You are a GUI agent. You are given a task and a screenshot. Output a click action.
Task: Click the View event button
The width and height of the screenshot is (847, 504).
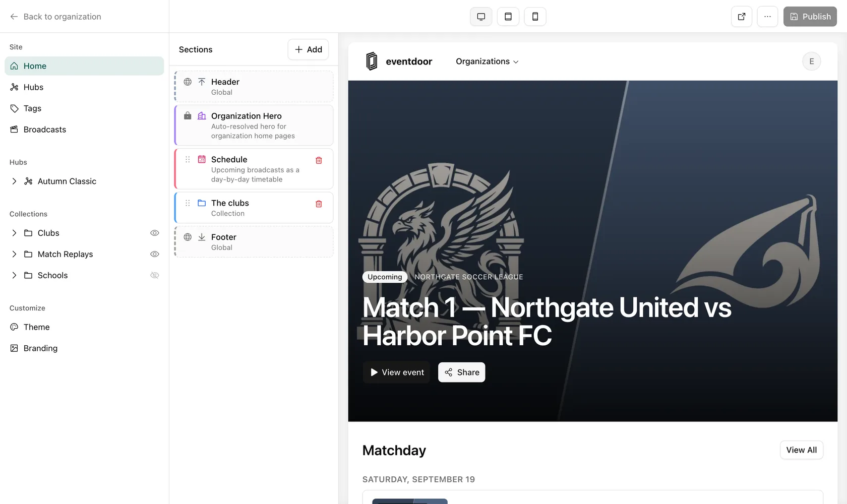coord(397,372)
